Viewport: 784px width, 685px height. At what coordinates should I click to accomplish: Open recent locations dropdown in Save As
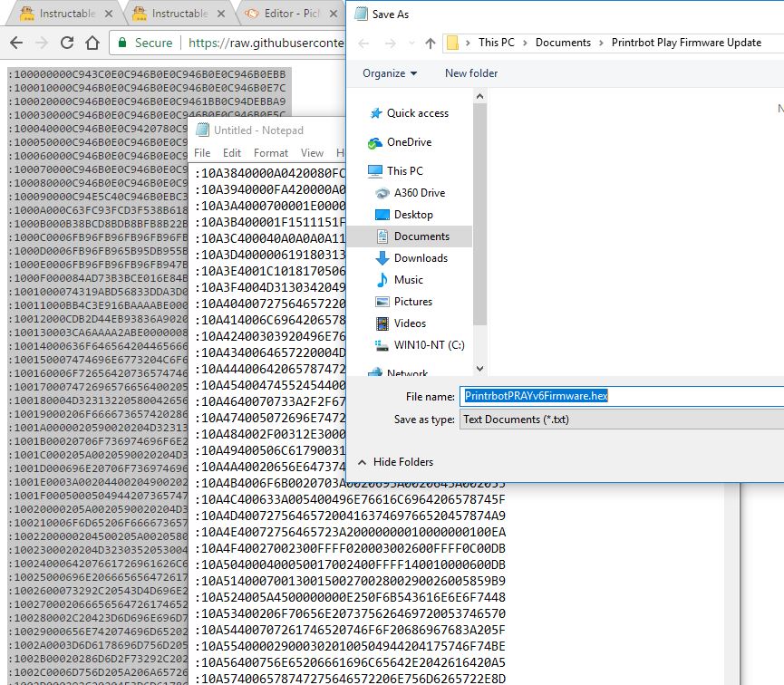tap(411, 43)
